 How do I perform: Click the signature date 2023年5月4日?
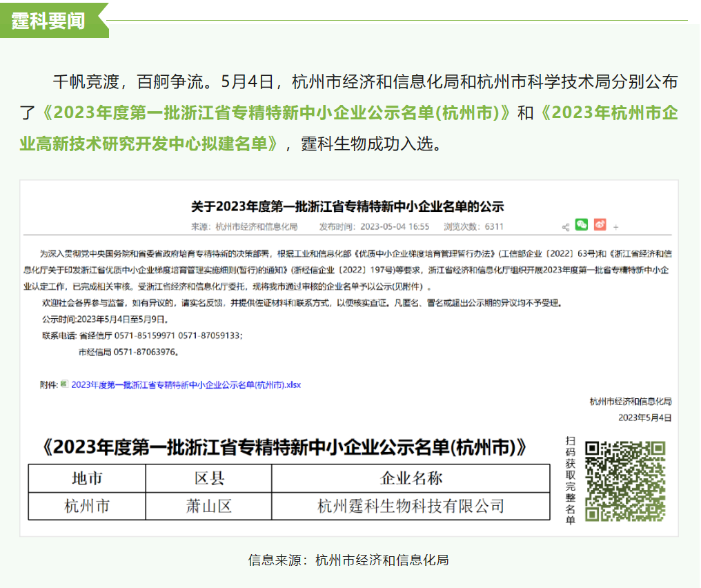pyautogui.click(x=644, y=418)
